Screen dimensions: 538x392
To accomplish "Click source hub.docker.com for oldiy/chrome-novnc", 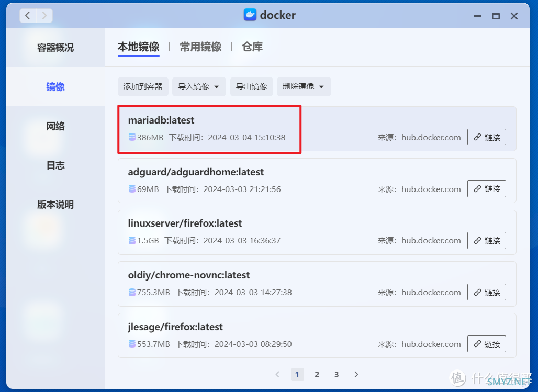I will 431,293.
